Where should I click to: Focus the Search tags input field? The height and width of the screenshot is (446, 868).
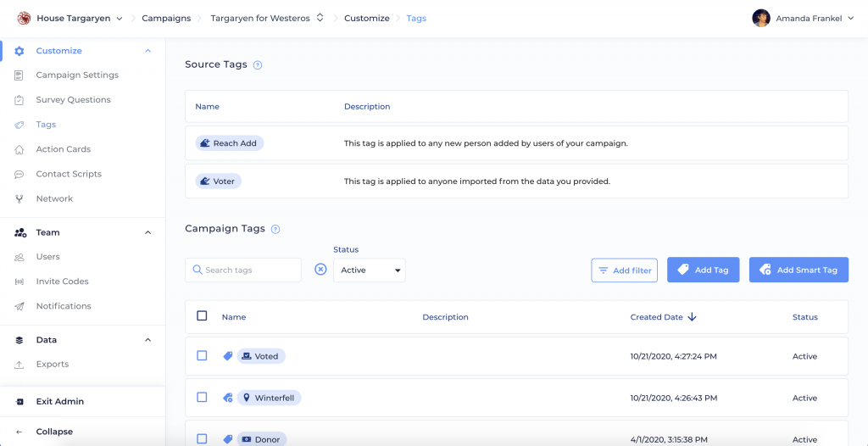click(243, 270)
